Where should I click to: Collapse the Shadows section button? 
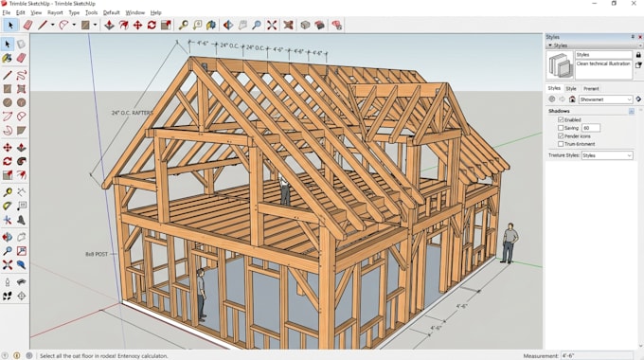632,111
